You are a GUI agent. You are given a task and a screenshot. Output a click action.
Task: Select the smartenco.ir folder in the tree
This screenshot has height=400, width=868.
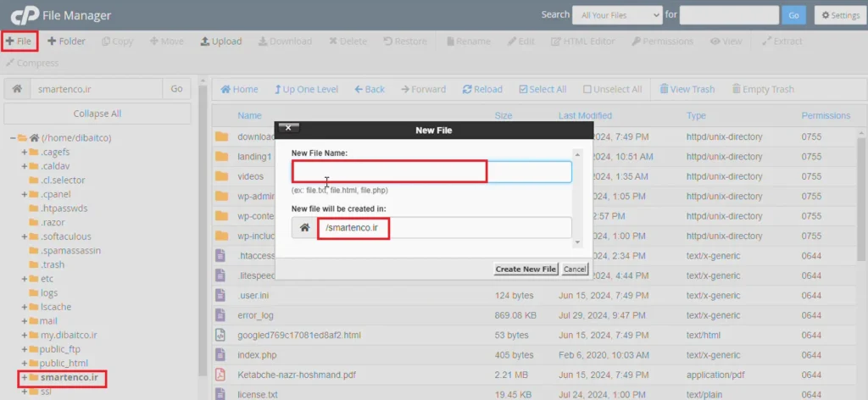[x=69, y=377]
